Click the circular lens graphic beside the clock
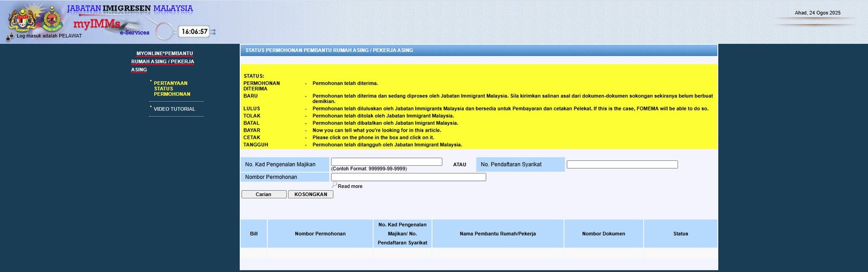The image size is (868, 272). tap(165, 31)
